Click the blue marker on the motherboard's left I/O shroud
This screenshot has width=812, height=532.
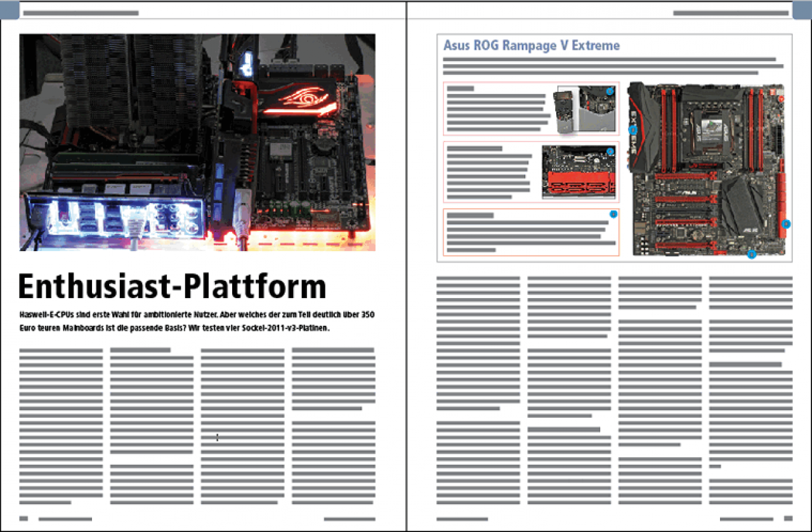pos(632,129)
